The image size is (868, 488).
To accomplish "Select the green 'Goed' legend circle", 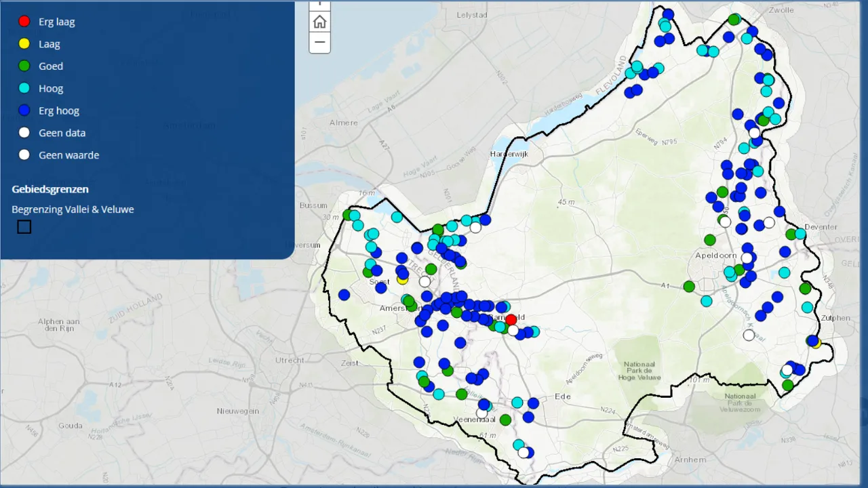I will point(24,66).
